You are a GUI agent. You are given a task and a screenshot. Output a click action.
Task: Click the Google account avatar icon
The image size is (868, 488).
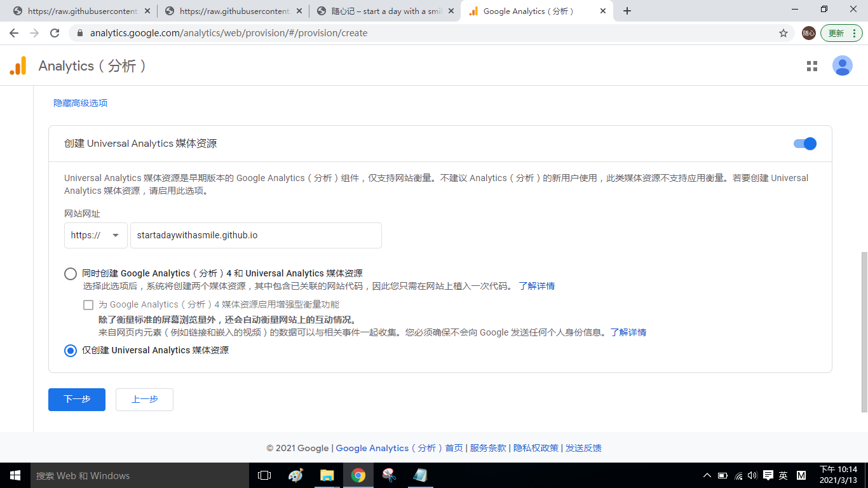[x=842, y=65]
